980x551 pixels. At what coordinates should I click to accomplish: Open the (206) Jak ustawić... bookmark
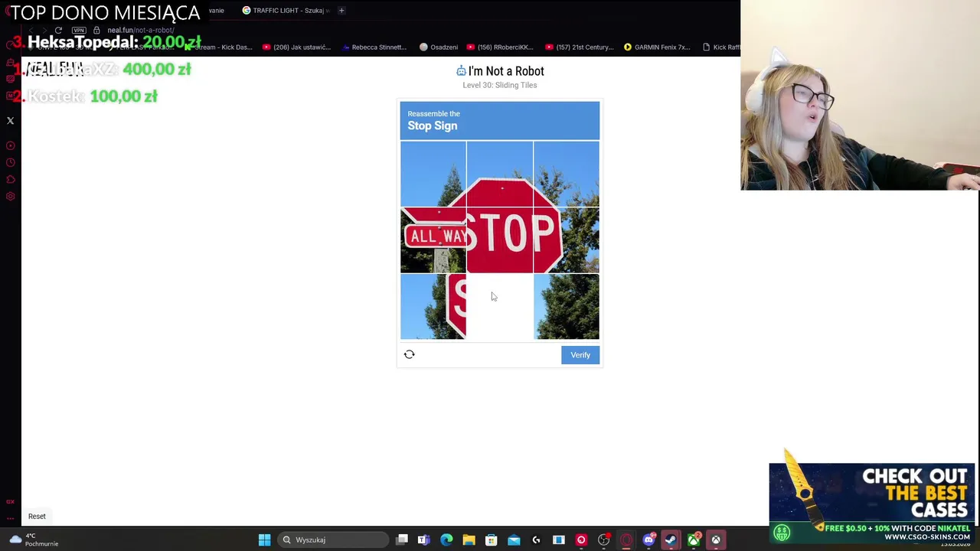pos(296,47)
